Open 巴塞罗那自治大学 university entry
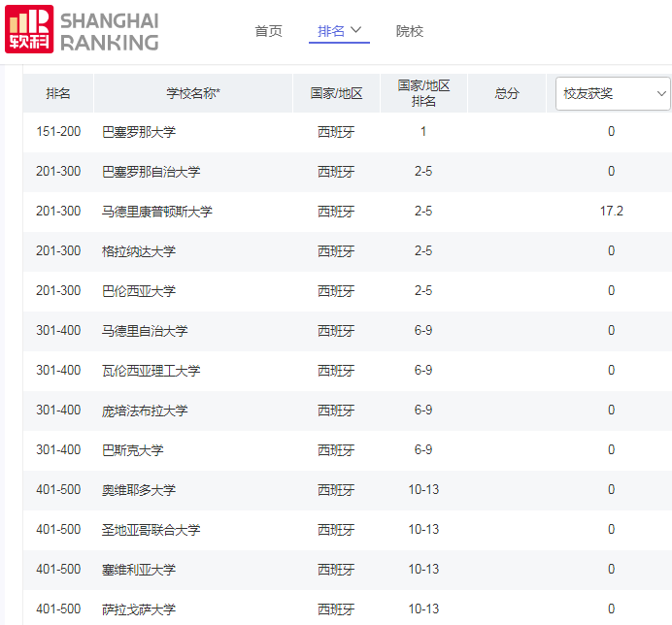Image resolution: width=672 pixels, height=625 pixels. [151, 172]
